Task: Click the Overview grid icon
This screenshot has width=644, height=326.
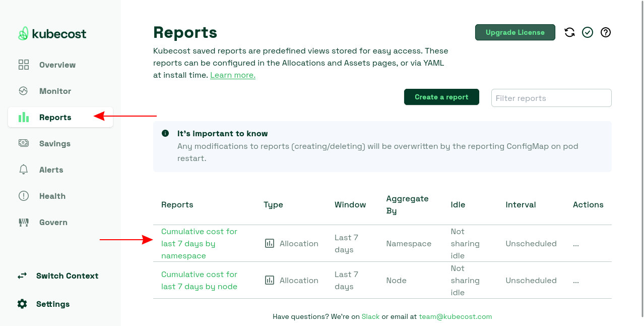Action: (24, 65)
